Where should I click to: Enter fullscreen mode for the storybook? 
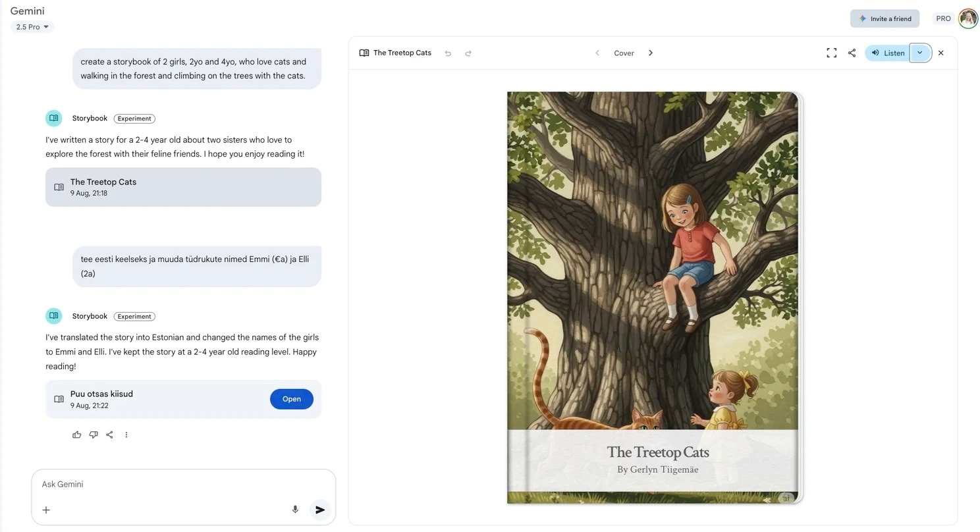click(831, 53)
